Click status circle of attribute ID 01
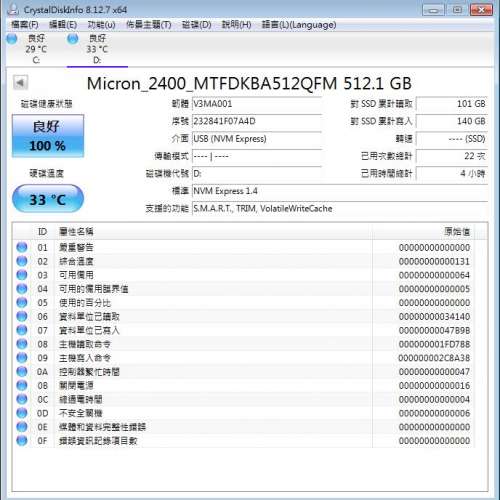The image size is (500, 500). 22,247
